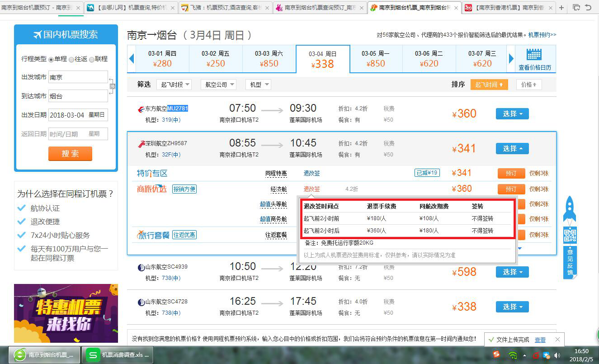Open the 航空公司 filter dropdown

218,84
